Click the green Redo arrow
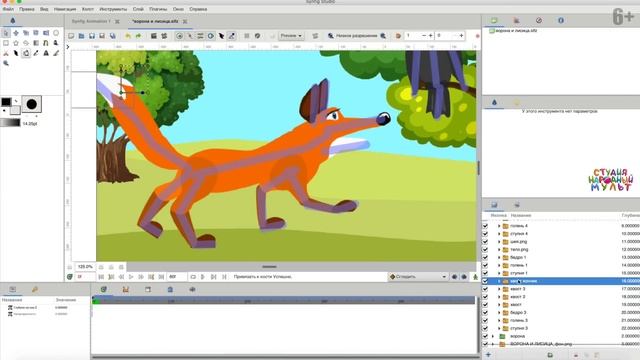Viewport: 640px width, 360px height. click(138, 36)
